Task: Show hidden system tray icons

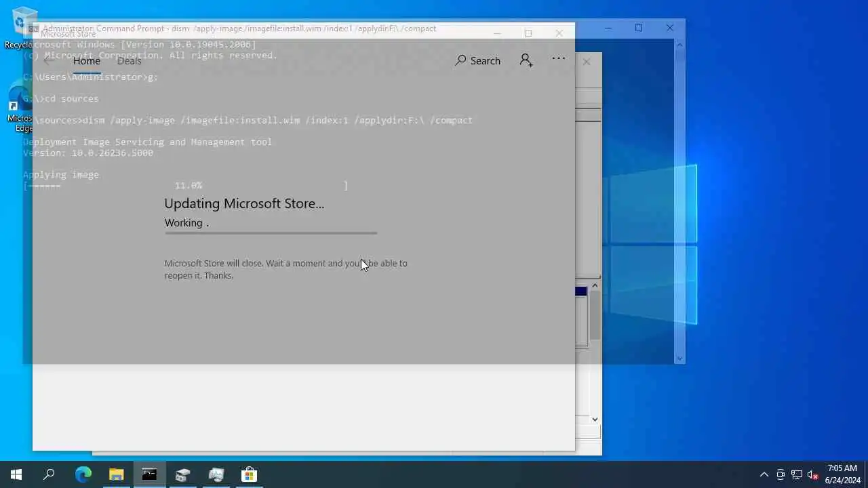Action: coord(764,474)
